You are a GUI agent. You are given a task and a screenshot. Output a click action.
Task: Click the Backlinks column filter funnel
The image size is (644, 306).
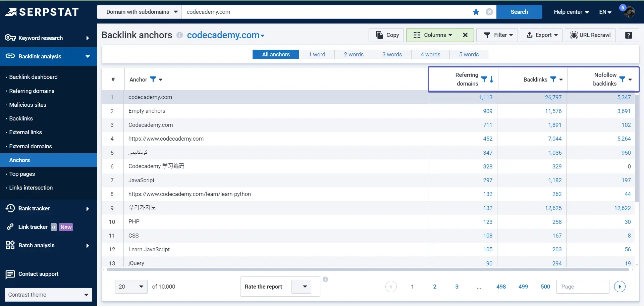(553, 79)
